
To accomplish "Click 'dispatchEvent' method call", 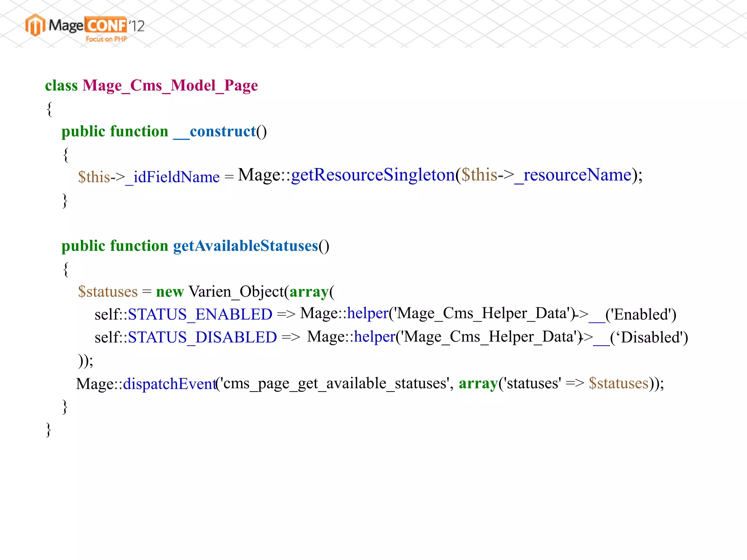I will 170,384.
